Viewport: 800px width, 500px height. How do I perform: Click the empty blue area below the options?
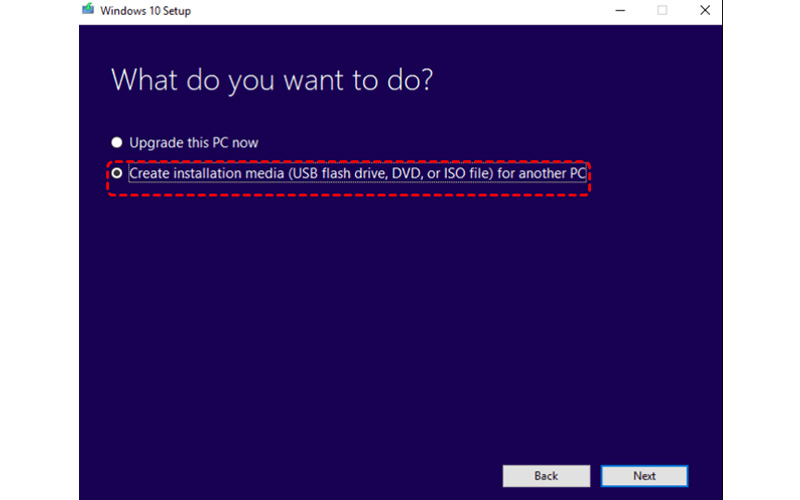400,320
